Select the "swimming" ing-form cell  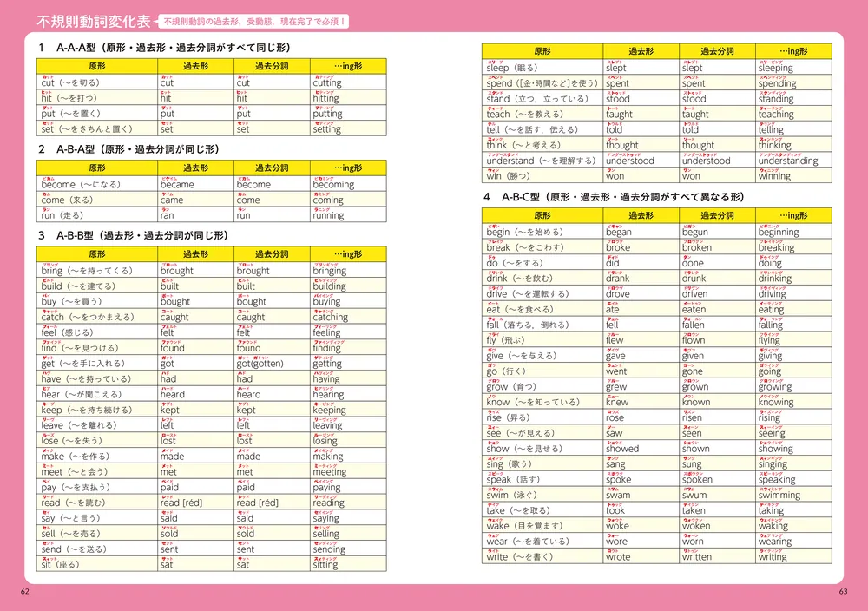coord(779,496)
